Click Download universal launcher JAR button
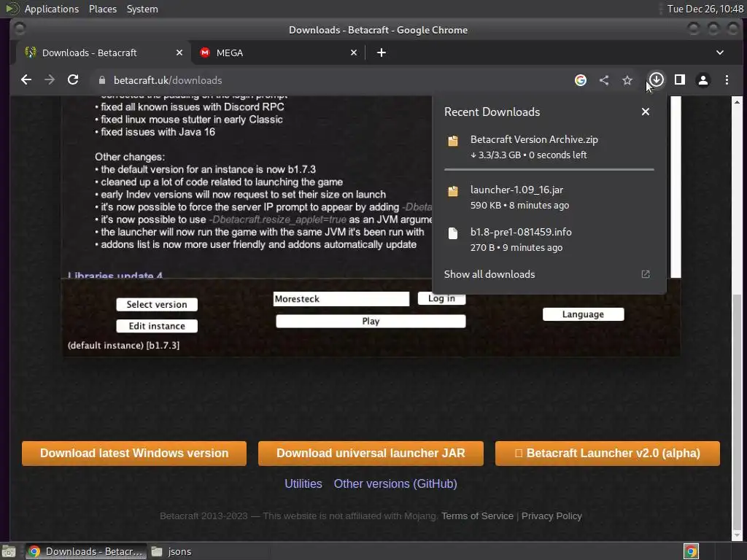The image size is (747, 560). [x=371, y=454]
